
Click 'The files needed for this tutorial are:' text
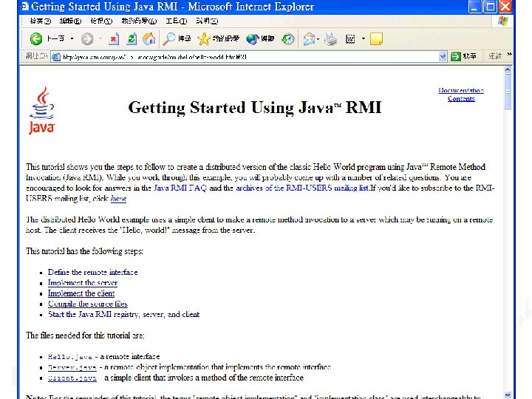(85, 335)
